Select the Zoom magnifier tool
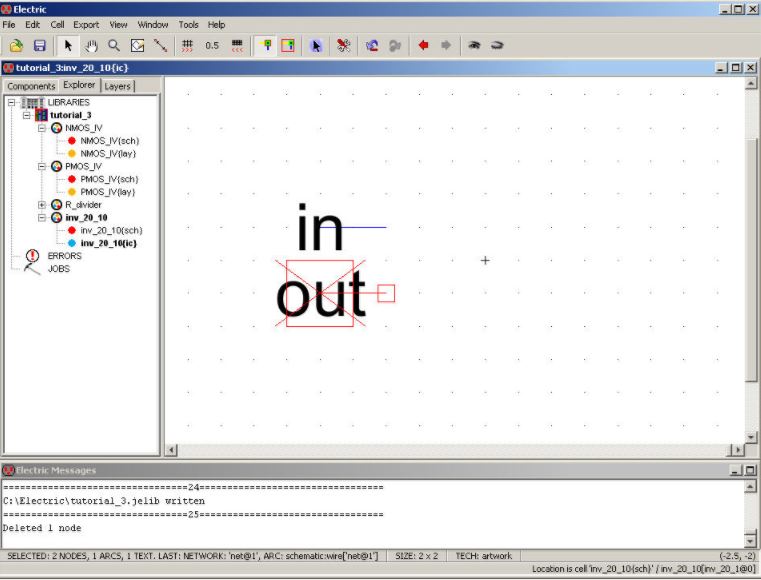Screen dimensions: 761x580 [114, 45]
